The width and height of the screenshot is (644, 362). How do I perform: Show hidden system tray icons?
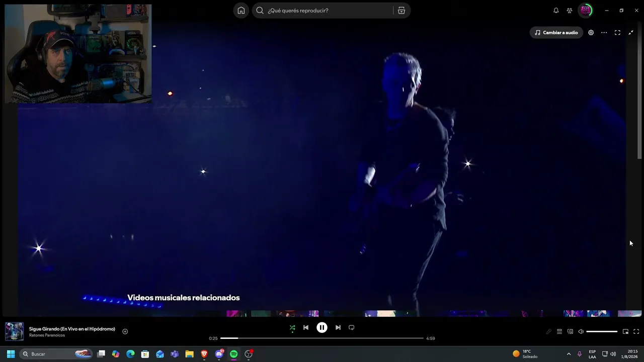click(x=569, y=354)
